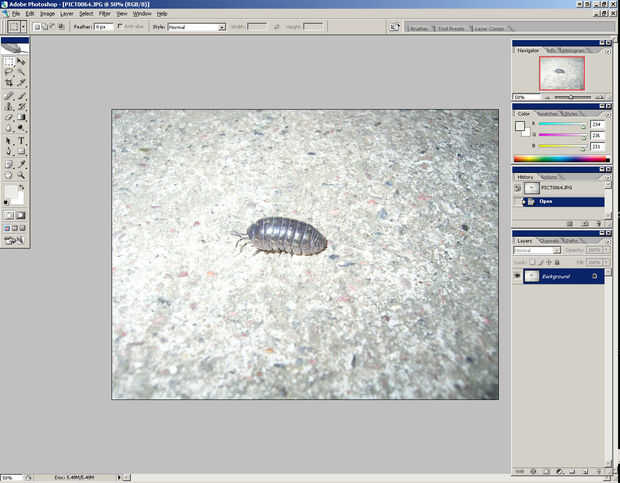Switch to the Channels tab
This screenshot has width=620, height=483.
pos(548,241)
